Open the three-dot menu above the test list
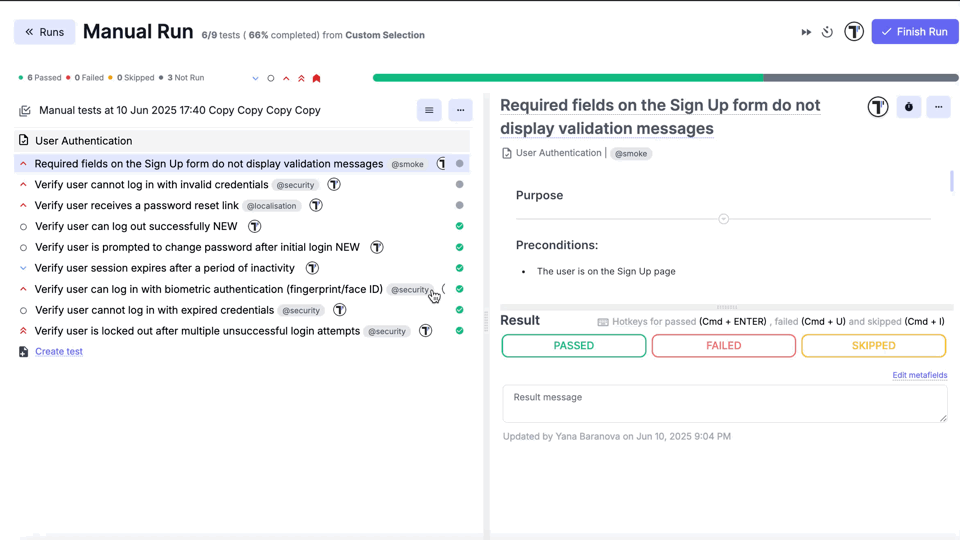960x540 pixels. [x=460, y=110]
